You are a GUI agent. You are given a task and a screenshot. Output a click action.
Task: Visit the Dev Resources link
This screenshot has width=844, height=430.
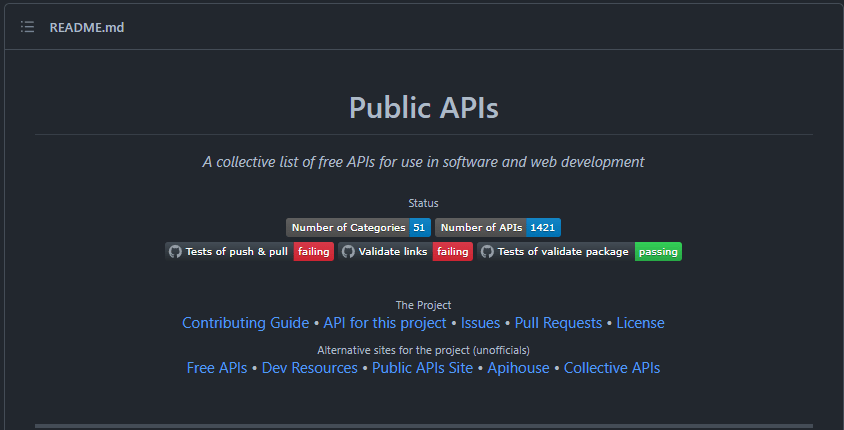pos(310,368)
